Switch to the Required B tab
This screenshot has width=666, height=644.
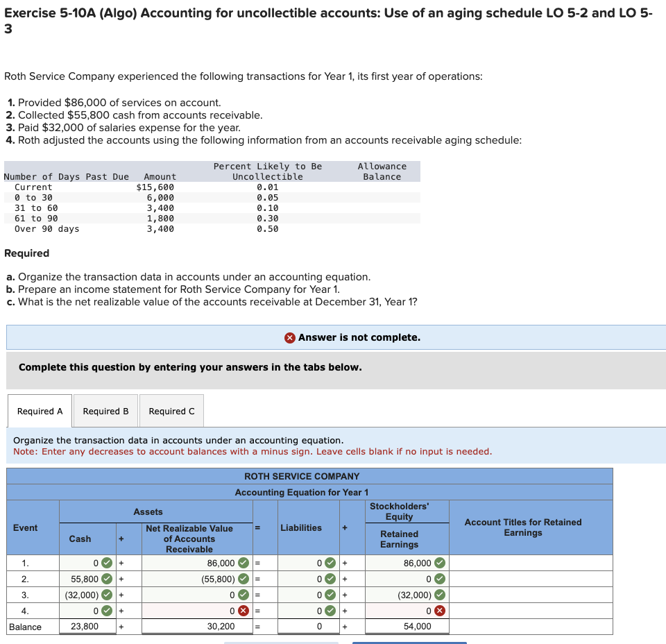click(x=105, y=410)
